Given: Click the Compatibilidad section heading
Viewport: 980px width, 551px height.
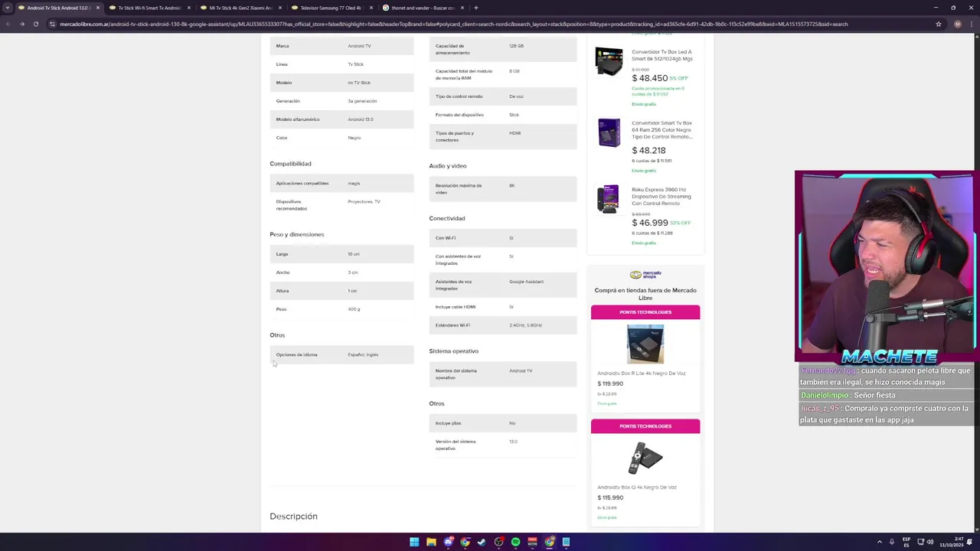Looking at the screenshot, I should (290, 164).
